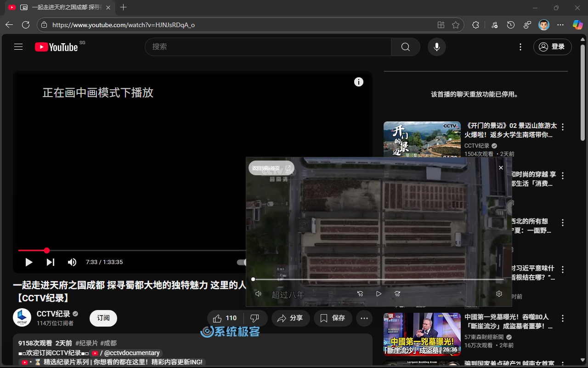Skip to the next video
The width and height of the screenshot is (588, 368).
51,262
